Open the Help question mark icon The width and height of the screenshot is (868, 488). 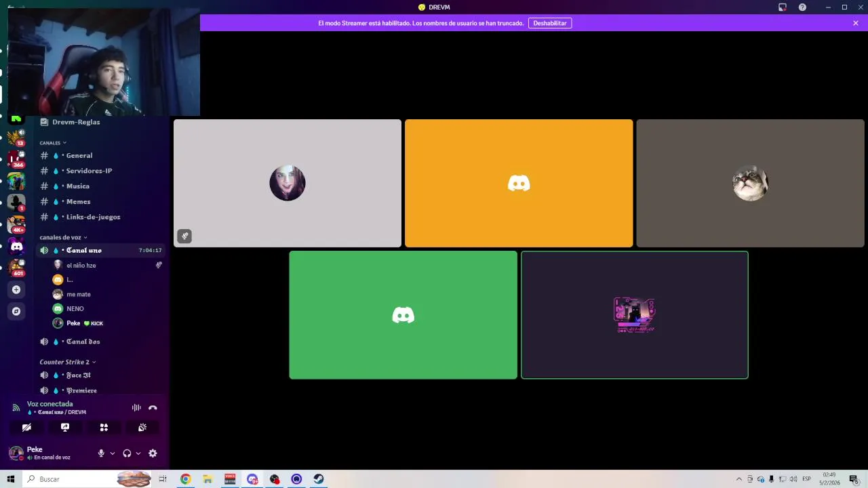tap(803, 7)
